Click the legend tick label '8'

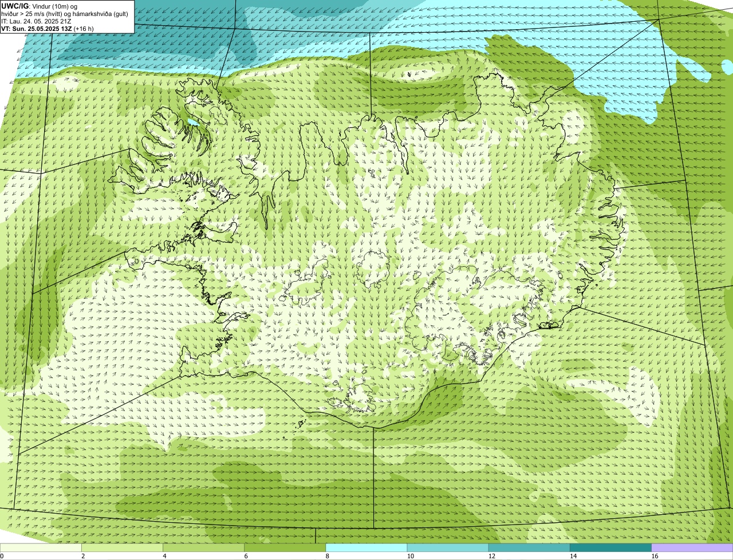pos(327,556)
